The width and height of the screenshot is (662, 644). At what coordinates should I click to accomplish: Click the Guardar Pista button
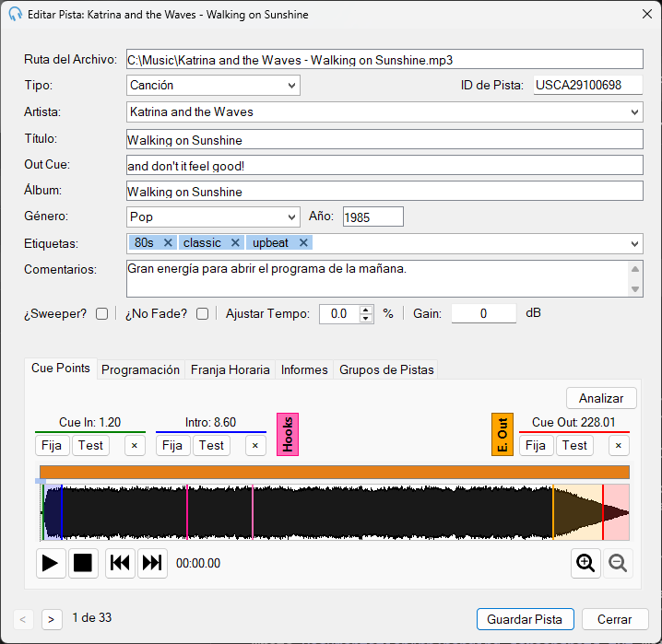click(x=526, y=619)
